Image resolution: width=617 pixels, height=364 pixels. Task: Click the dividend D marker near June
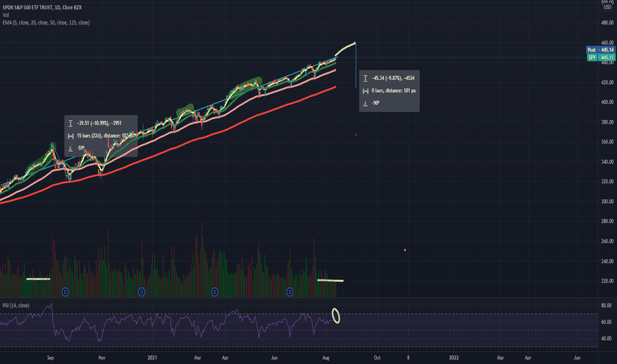point(290,292)
